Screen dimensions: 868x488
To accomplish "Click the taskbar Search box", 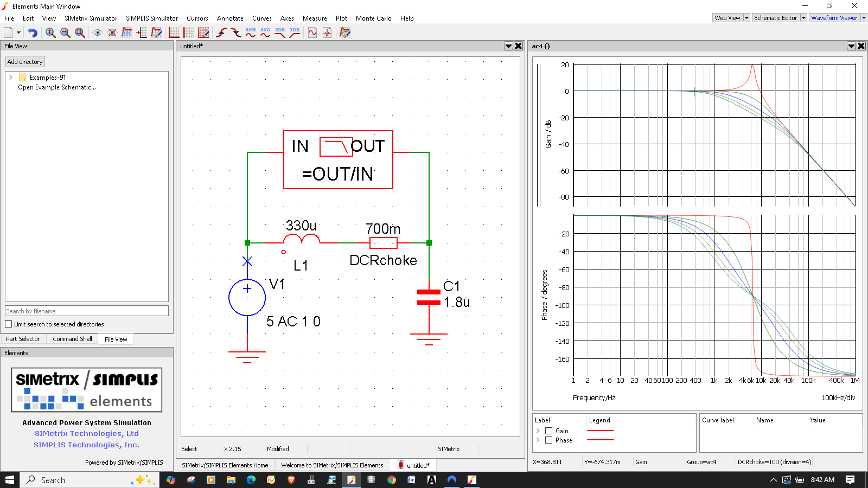I will [x=90, y=480].
